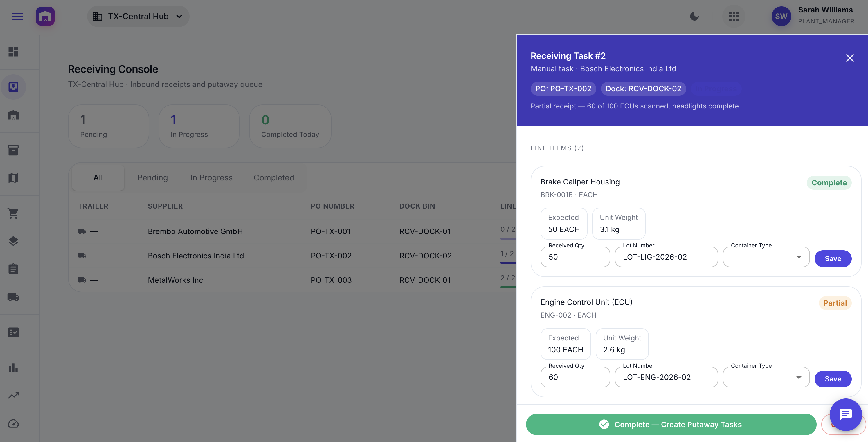Open Container Type dropdown for Brake Caliper Housing

click(x=766, y=257)
